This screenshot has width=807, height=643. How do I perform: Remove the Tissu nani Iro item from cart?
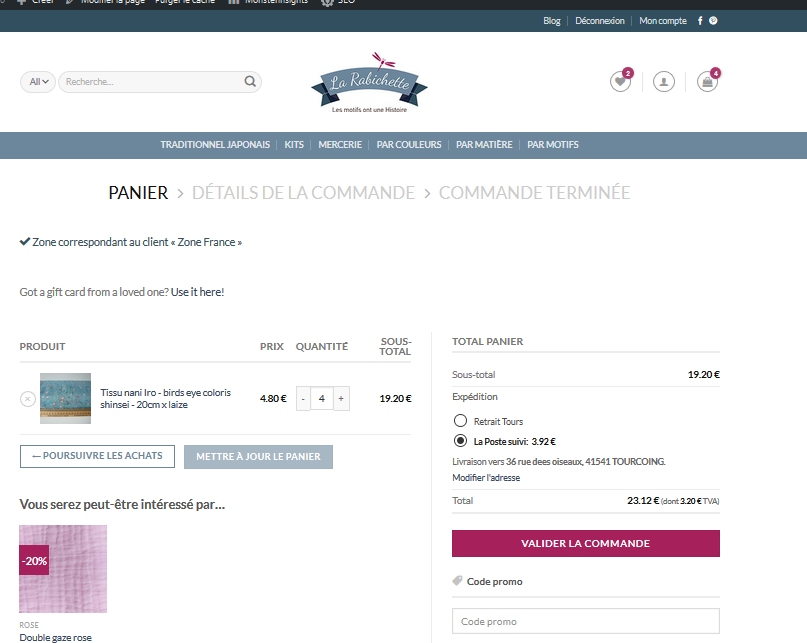pos(28,398)
